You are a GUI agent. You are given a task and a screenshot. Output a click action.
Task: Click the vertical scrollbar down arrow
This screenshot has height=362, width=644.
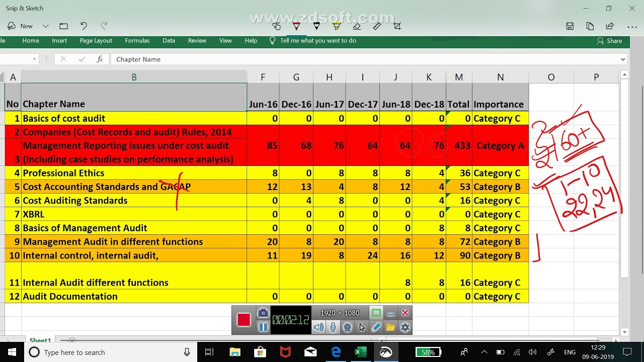[624, 332]
